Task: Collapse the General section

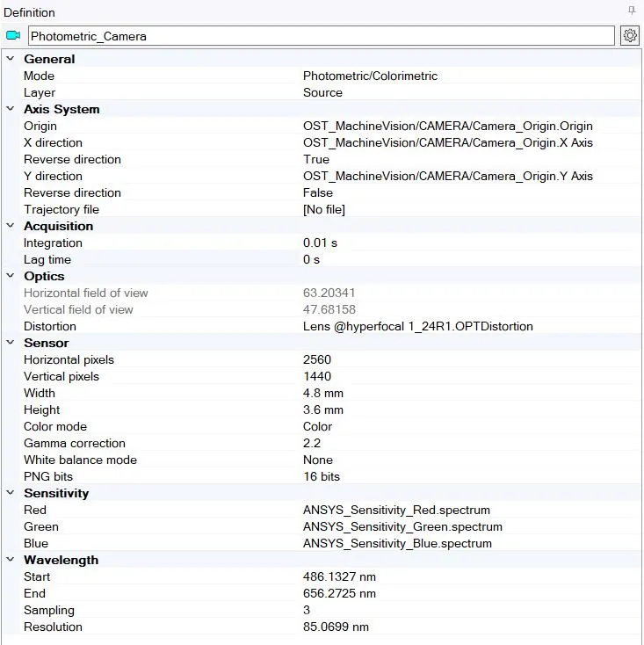Action: 11,59
